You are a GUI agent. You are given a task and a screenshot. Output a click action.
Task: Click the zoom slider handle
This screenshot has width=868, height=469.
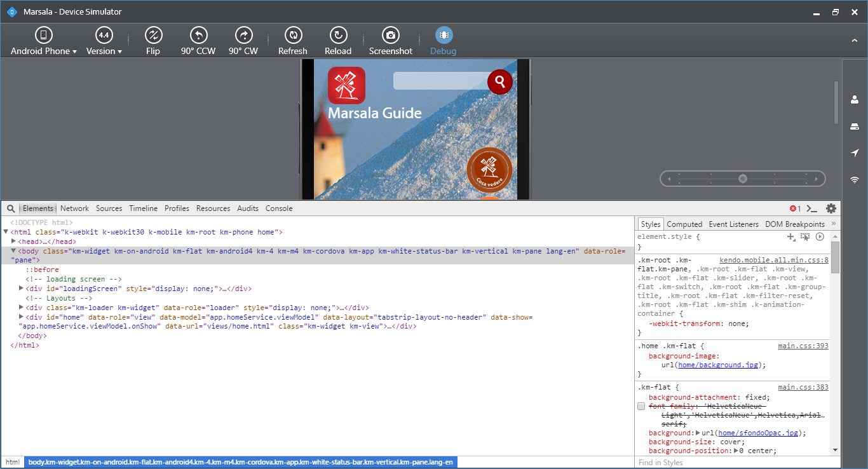point(742,179)
